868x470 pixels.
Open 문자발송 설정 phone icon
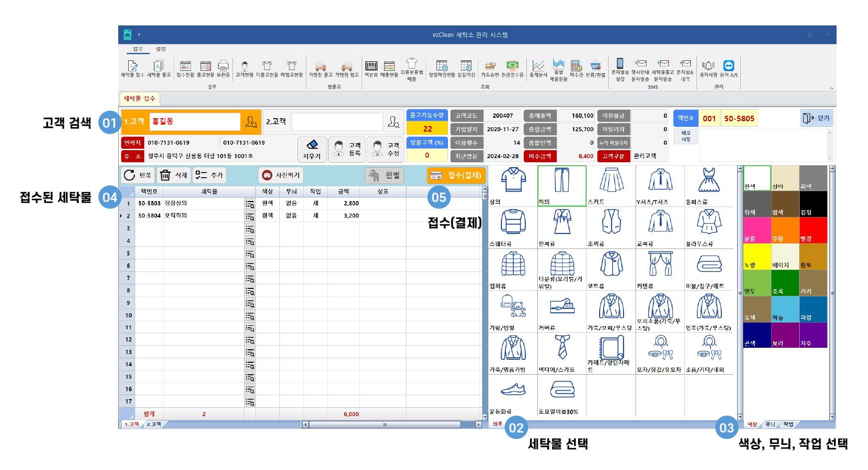click(x=620, y=70)
